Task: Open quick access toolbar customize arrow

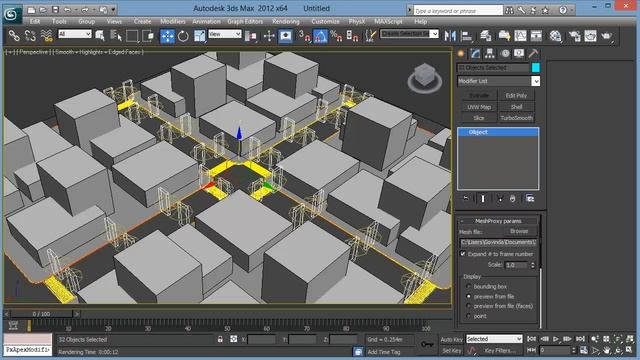Action: [113, 9]
